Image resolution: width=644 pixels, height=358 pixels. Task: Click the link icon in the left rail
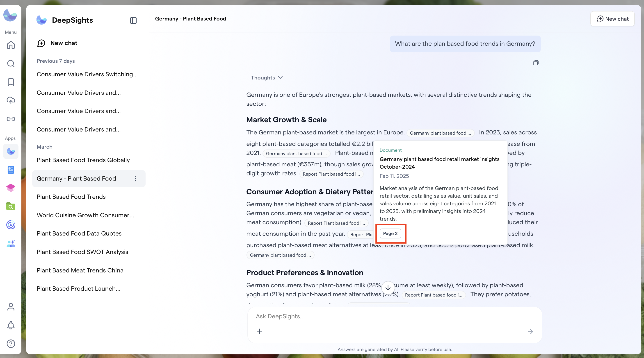coord(11,119)
